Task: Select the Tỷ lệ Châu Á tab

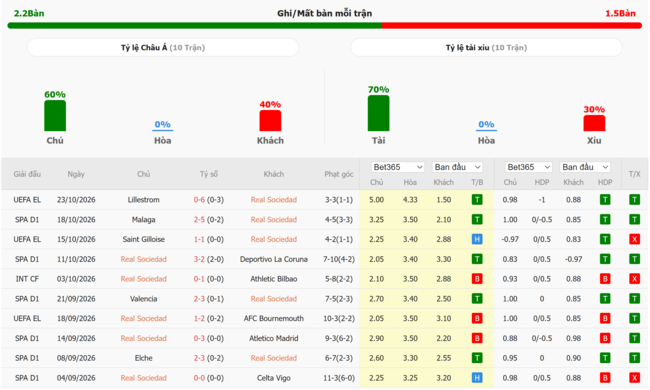Action: (163, 48)
